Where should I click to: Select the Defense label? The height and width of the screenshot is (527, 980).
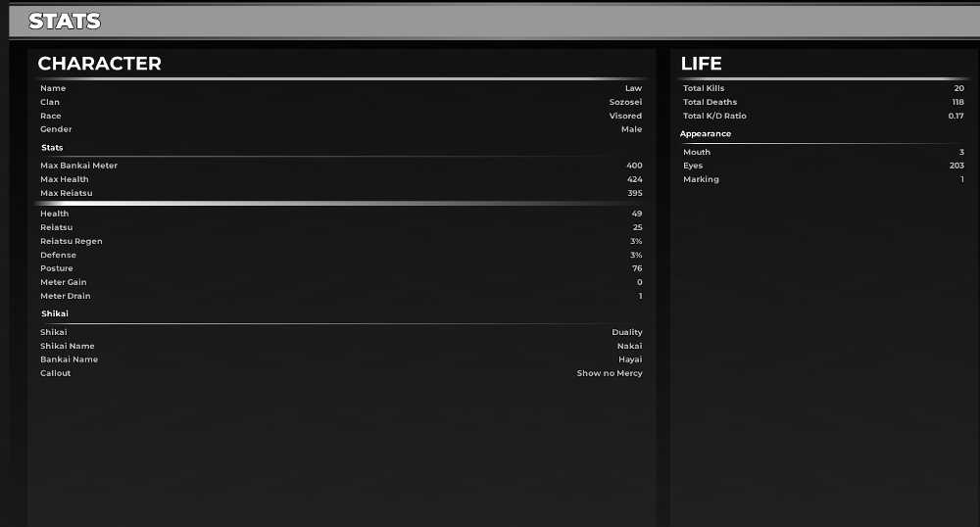pyautogui.click(x=58, y=255)
